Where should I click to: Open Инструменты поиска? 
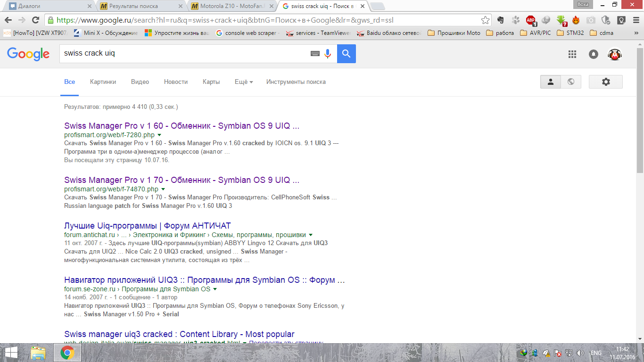click(x=296, y=82)
